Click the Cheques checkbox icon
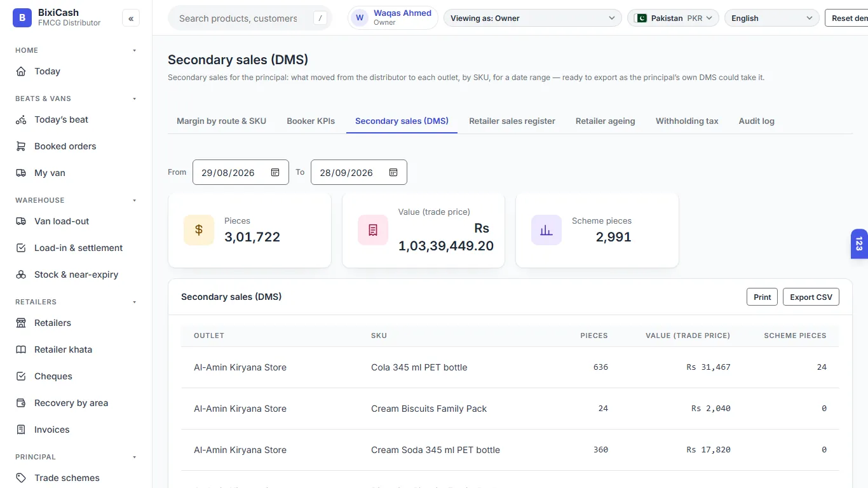Screen dimensions: 868x488 (21, 376)
